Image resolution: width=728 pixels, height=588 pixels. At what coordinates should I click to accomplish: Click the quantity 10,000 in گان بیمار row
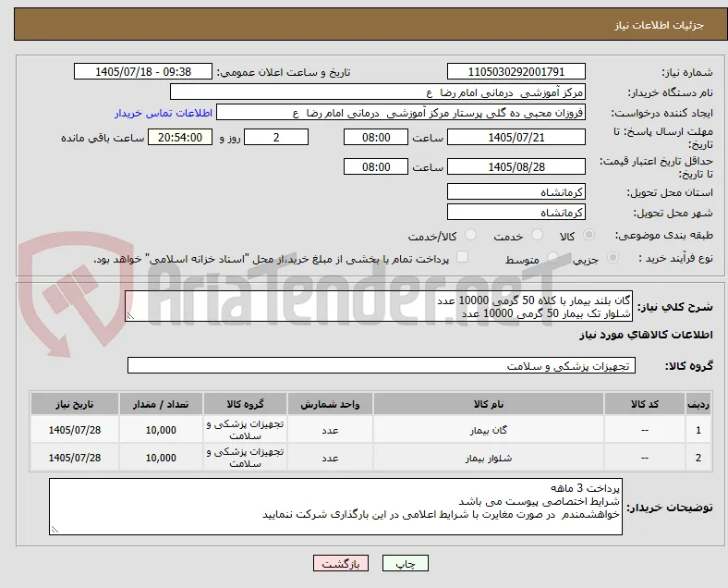pyautogui.click(x=161, y=430)
